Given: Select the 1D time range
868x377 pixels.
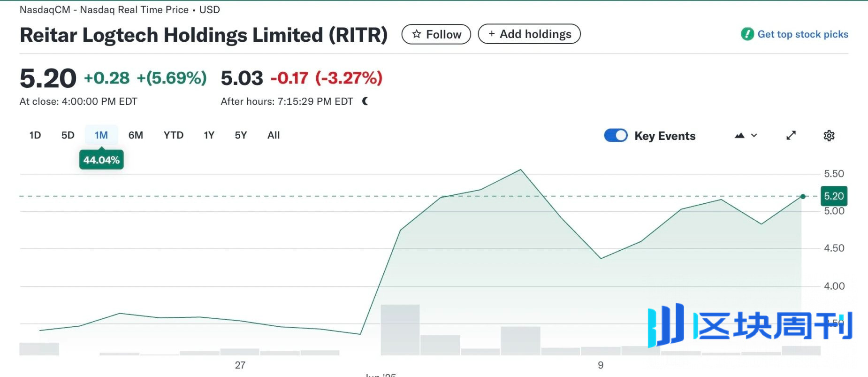Looking at the screenshot, I should point(35,135).
